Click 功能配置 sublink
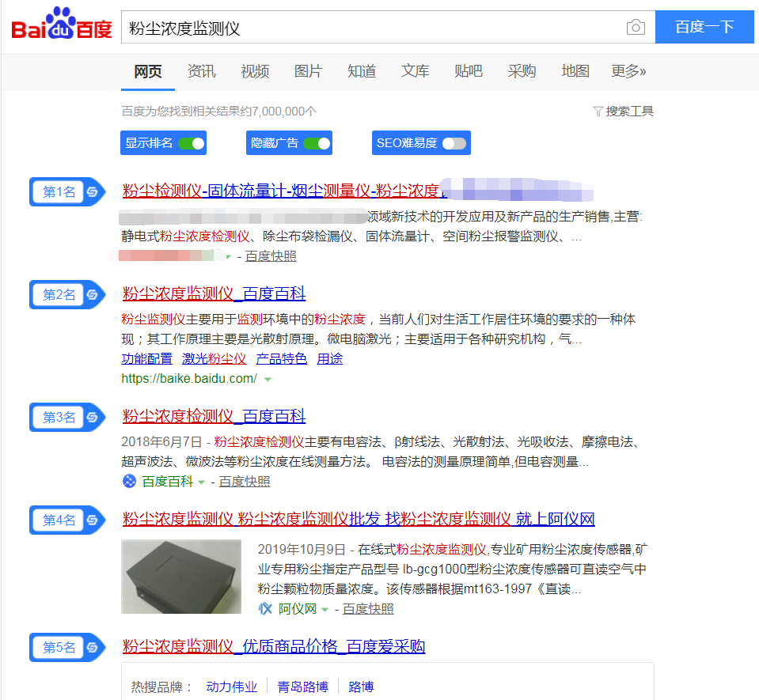 pos(146,359)
